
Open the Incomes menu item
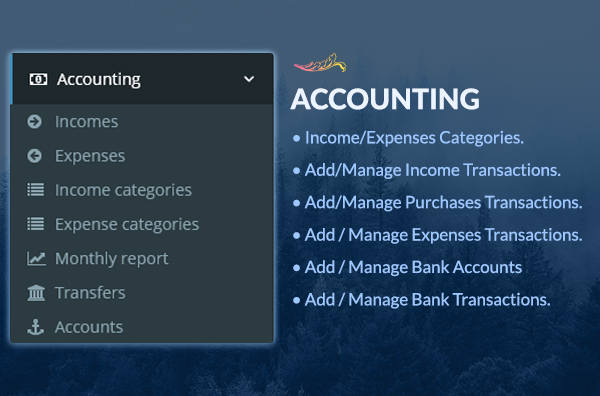pyautogui.click(x=142, y=122)
